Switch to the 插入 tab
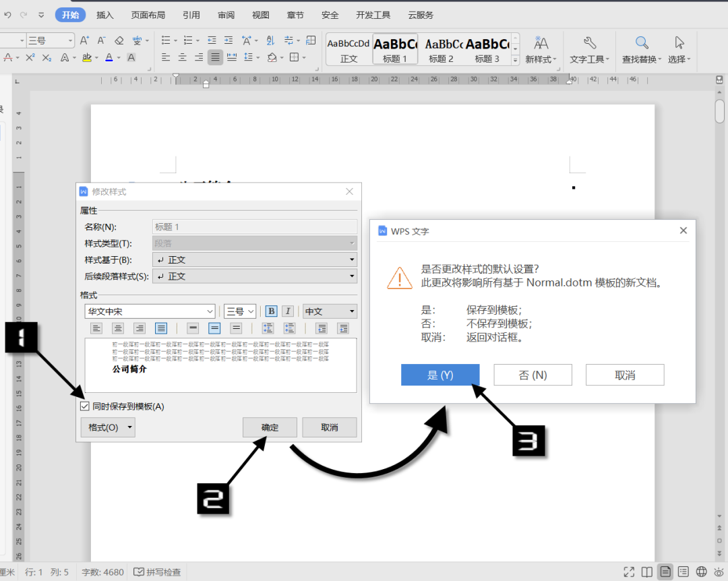 [x=105, y=15]
